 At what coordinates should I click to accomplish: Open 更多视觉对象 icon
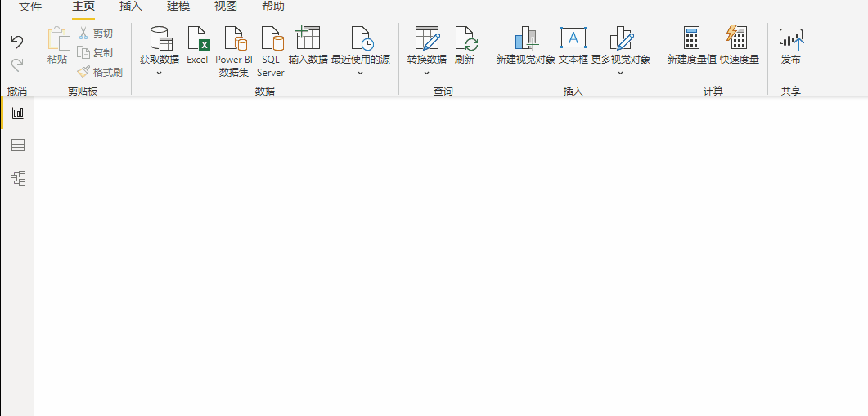[x=622, y=38]
